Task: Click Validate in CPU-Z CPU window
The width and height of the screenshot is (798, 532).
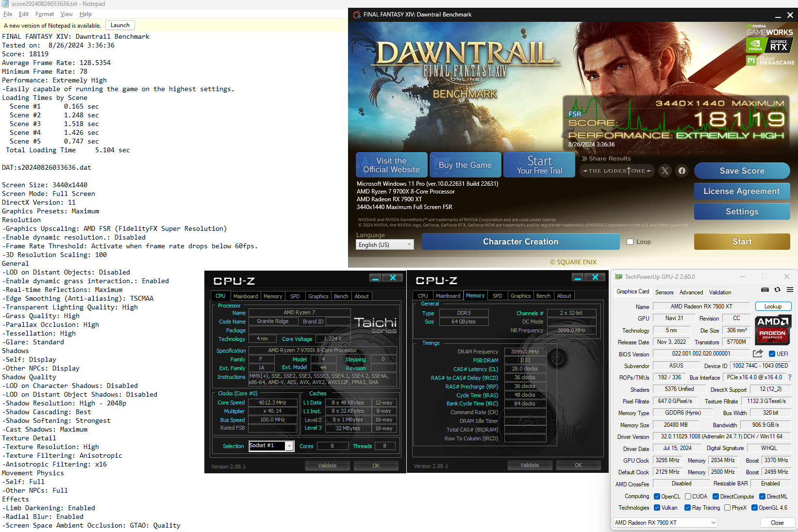Action: [327, 466]
